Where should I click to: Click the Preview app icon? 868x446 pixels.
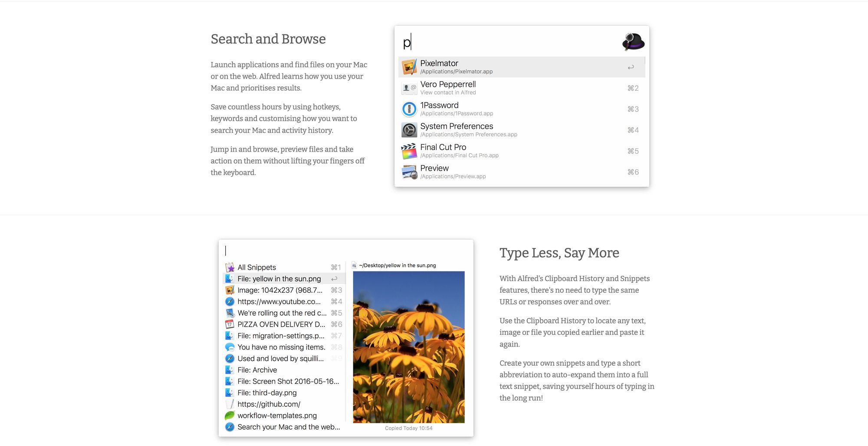click(409, 172)
